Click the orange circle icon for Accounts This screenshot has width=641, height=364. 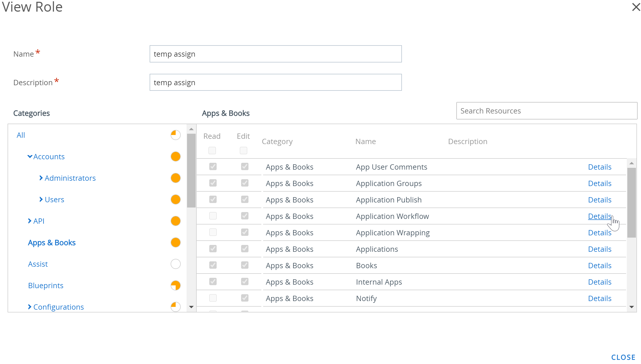(176, 156)
